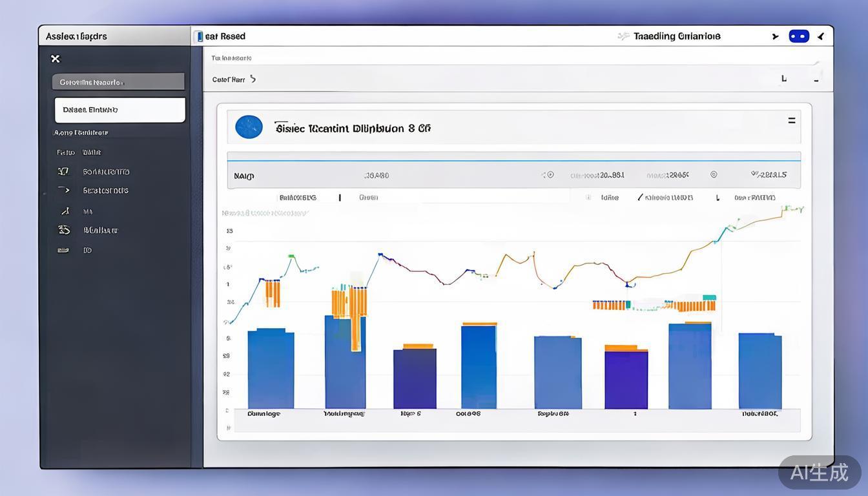Click the left-pointing arrow in title bar
This screenshot has width=868, height=496.
821,37
